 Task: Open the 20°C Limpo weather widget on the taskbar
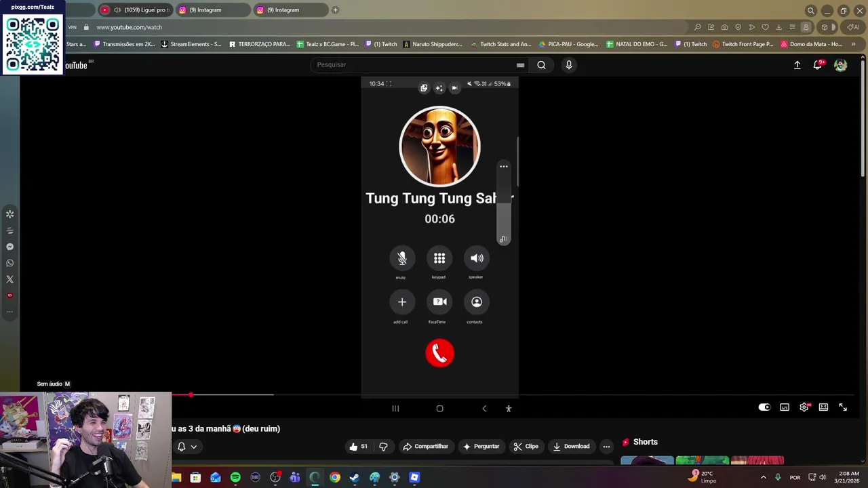702,477
